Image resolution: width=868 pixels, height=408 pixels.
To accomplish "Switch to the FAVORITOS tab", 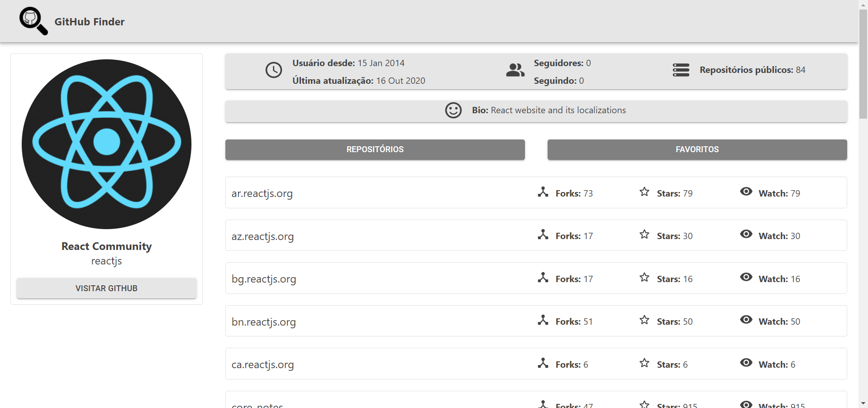I will coord(696,149).
